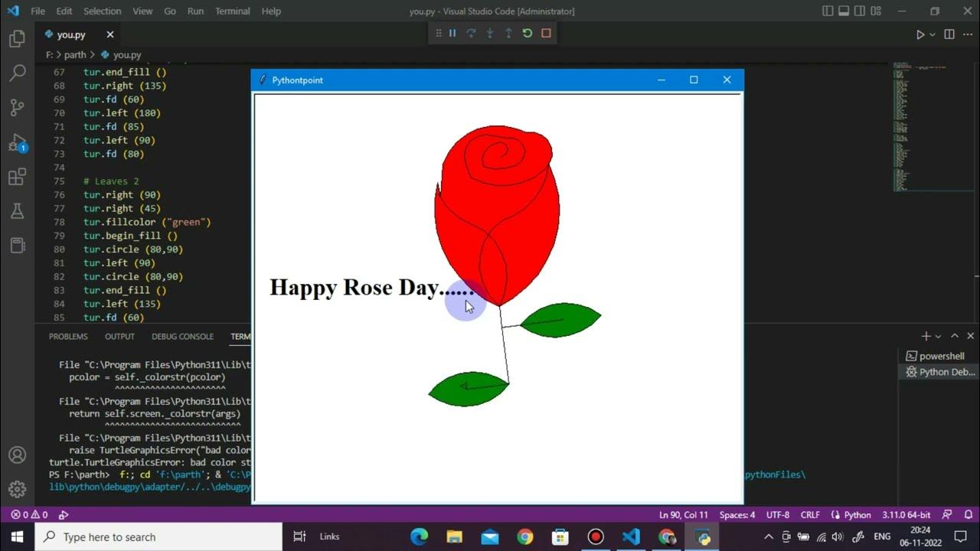Select the powershell terminal entry

(940, 356)
